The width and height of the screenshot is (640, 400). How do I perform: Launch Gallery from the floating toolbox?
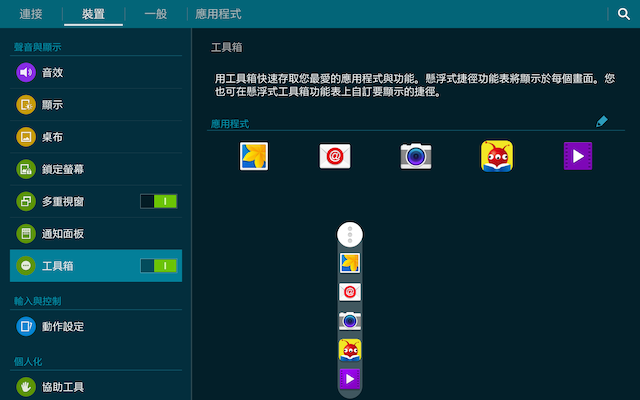[x=350, y=263]
